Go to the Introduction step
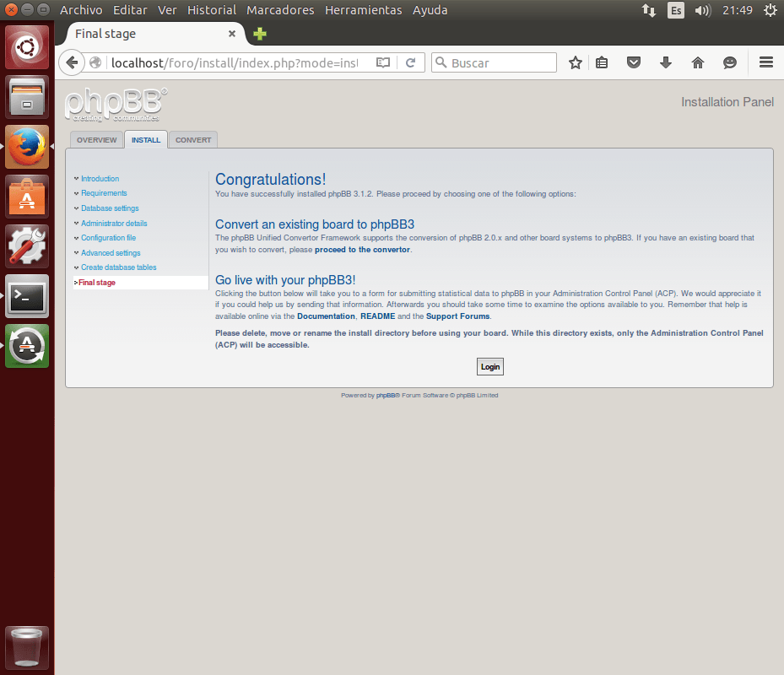 click(100, 179)
